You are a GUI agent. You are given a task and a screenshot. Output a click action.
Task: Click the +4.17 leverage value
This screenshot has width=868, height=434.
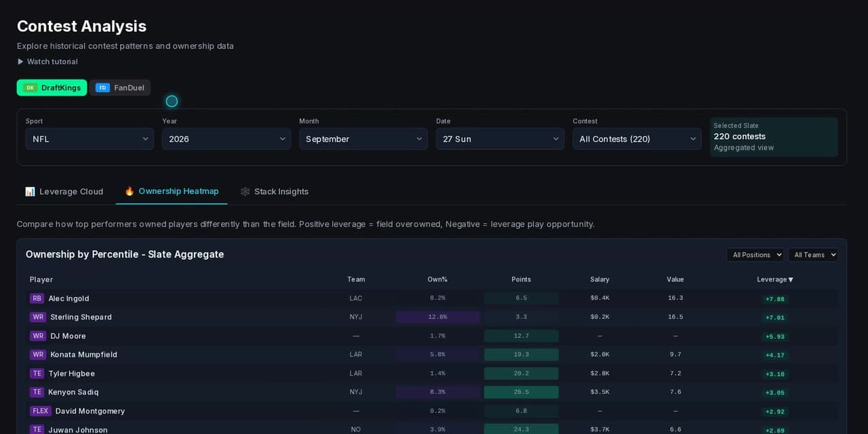(x=774, y=355)
